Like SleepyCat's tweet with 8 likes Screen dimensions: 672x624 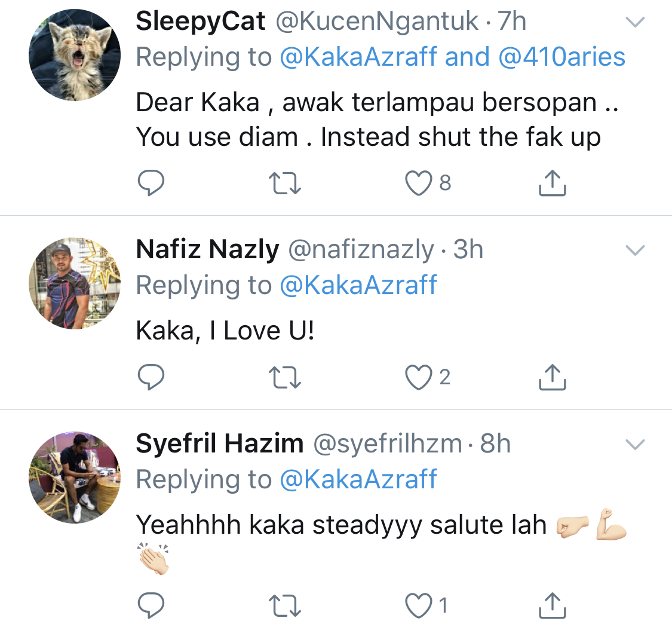coord(419,183)
